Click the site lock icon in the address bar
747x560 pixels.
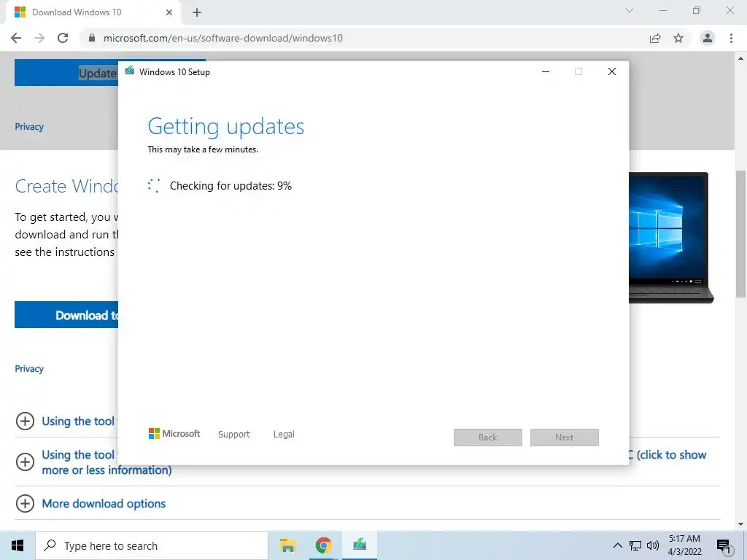tap(92, 38)
